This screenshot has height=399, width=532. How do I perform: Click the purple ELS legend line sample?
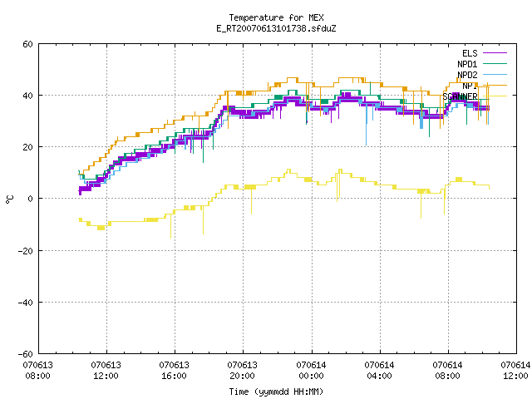point(495,53)
